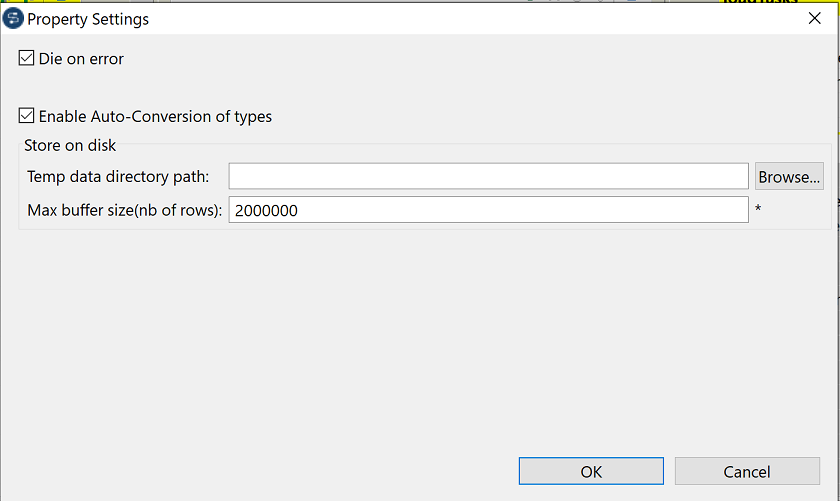Click the asterisk beside the buffer size field
This screenshot has width=840, height=501.
(x=759, y=211)
